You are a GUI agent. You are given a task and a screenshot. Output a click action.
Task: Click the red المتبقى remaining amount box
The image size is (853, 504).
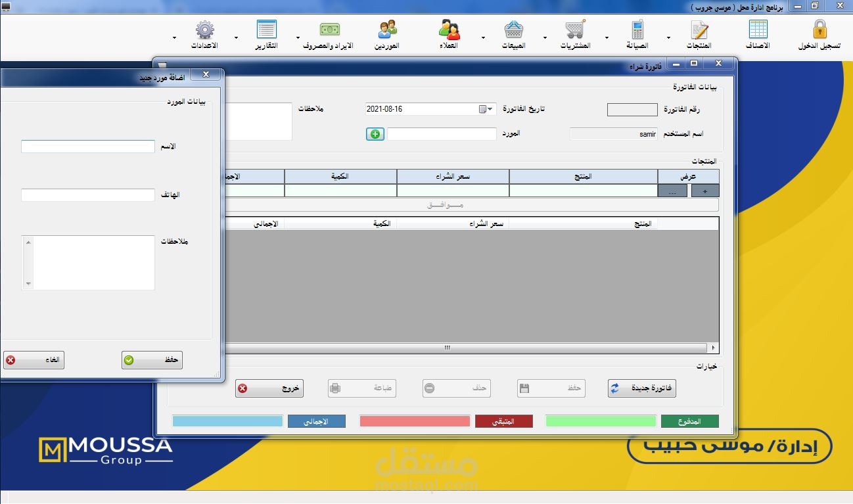coord(415,421)
